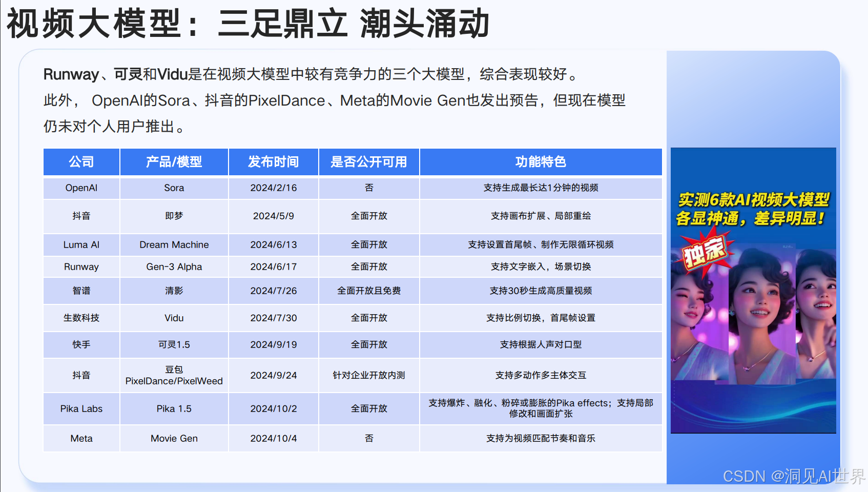Click the 发布时间 column header
Screen dimensions: 868x492
coord(274,162)
